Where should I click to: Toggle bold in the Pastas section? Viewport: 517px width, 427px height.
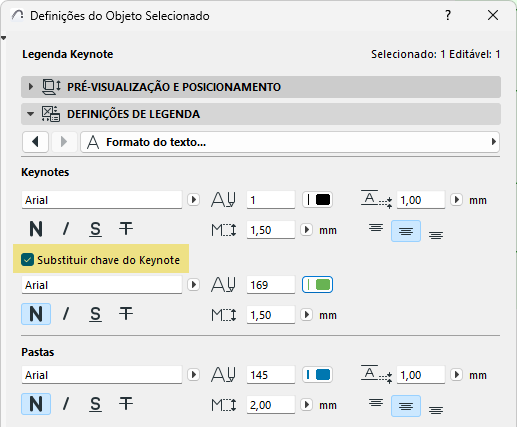pos(36,404)
